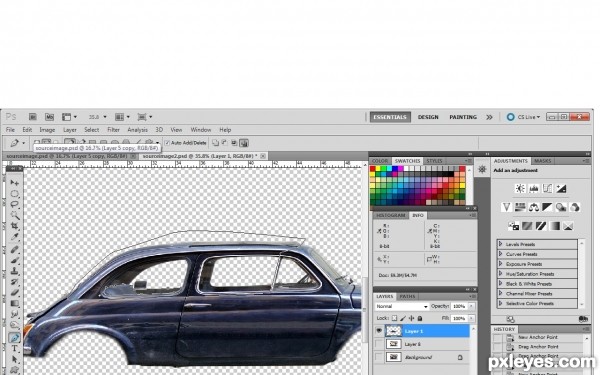Select the Essentials workspace
This screenshot has width=600, height=375.
point(390,117)
